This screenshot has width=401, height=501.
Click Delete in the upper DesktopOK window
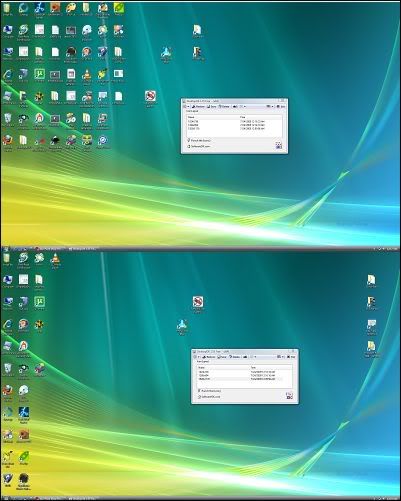click(x=224, y=106)
